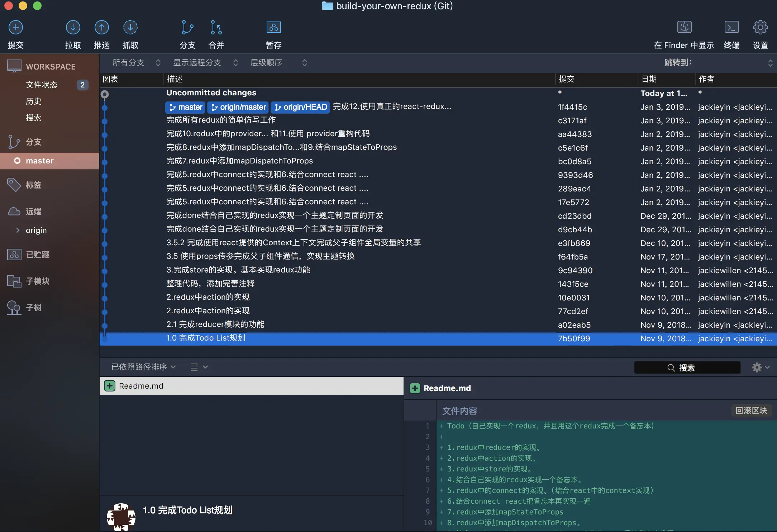Open Settings (设置) gear icon
The height and width of the screenshot is (532, 777).
point(760,28)
